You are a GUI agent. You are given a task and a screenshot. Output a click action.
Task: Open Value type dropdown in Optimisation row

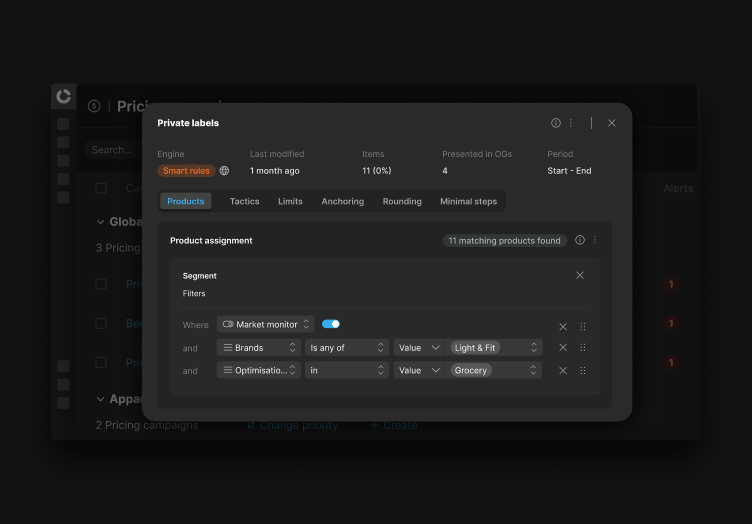coord(419,370)
